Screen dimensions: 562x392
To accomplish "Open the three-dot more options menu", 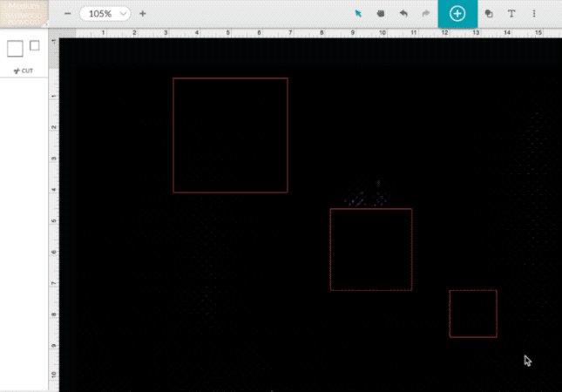I will coord(534,14).
